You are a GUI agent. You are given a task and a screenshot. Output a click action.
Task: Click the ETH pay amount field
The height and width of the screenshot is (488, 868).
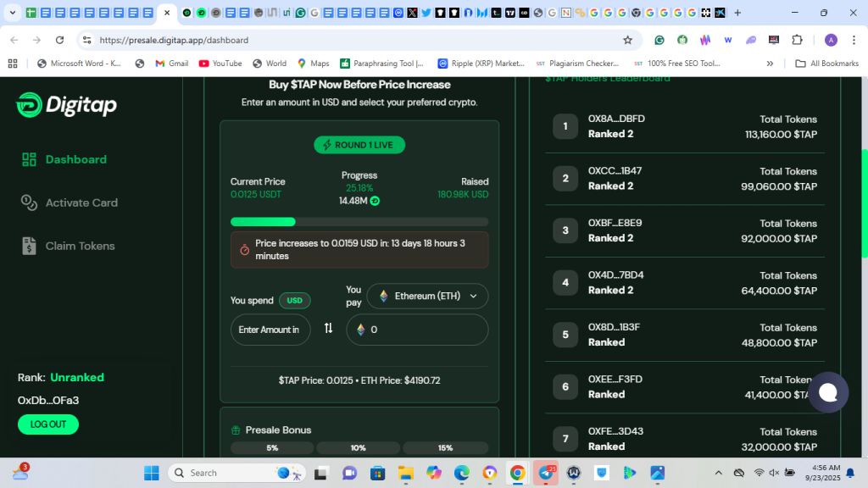(x=417, y=330)
